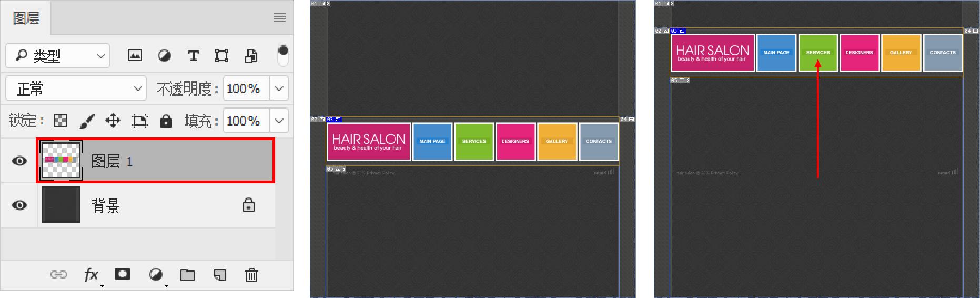
Task: Expand the 不透明度 slider arrow
Action: click(x=279, y=88)
